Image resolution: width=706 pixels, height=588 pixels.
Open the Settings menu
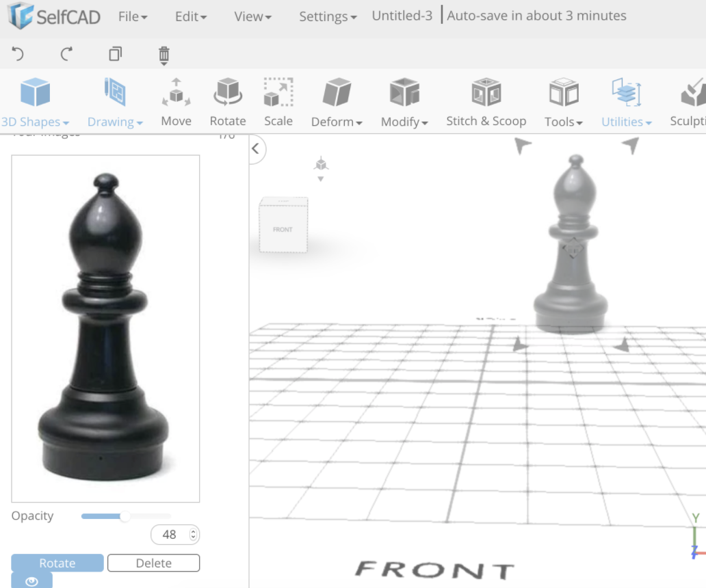click(x=327, y=16)
